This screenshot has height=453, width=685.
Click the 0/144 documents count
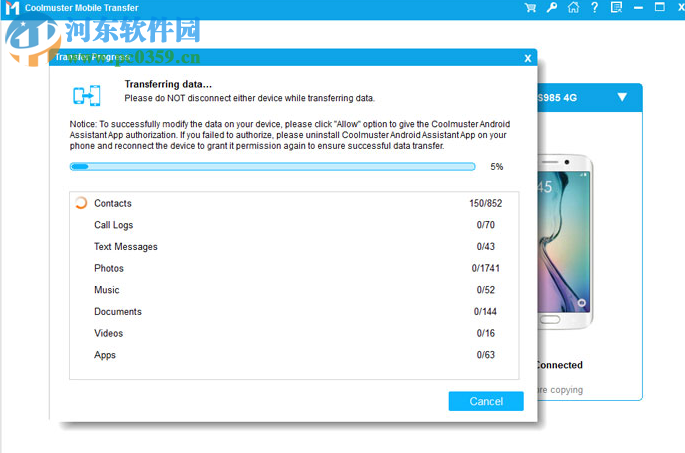[485, 311]
